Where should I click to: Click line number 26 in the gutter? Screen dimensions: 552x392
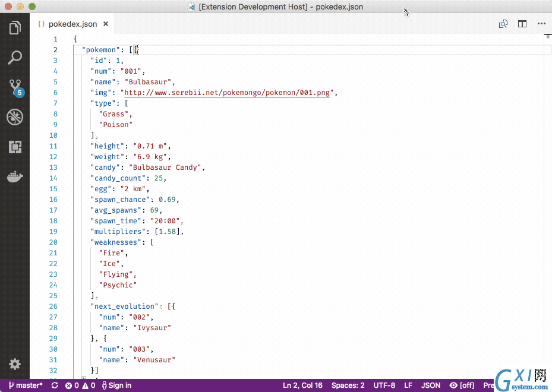53,306
